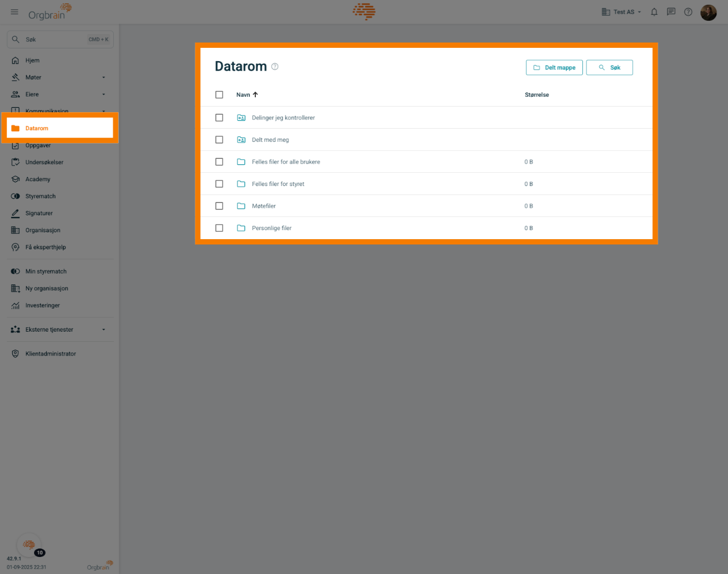Go to Hjem in sidebar
Viewport: 728px width, 574px height.
pos(60,61)
